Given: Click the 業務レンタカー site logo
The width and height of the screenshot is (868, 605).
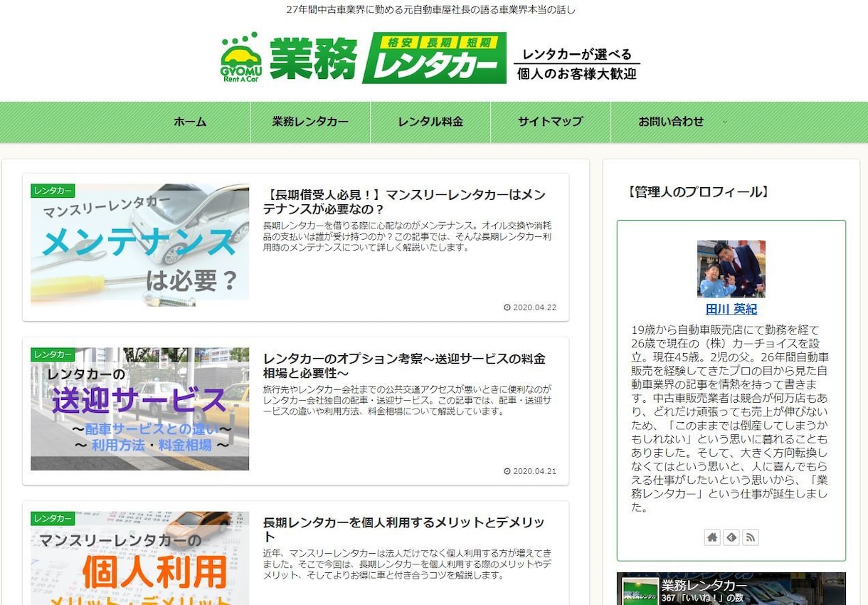Looking at the screenshot, I should pyautogui.click(x=430, y=58).
